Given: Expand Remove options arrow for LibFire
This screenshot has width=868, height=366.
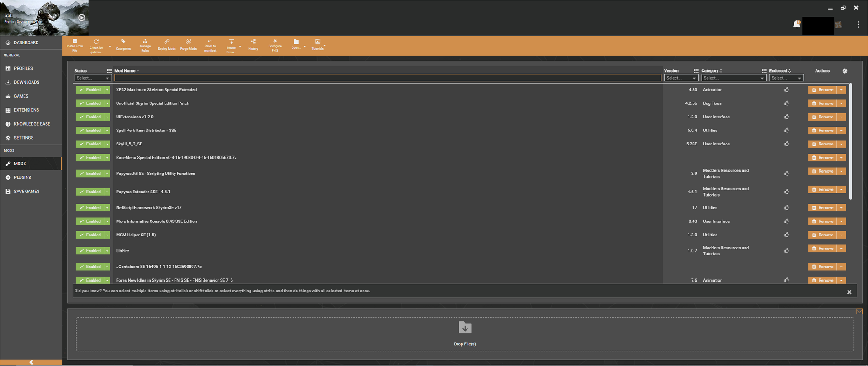Looking at the screenshot, I should coord(841,249).
